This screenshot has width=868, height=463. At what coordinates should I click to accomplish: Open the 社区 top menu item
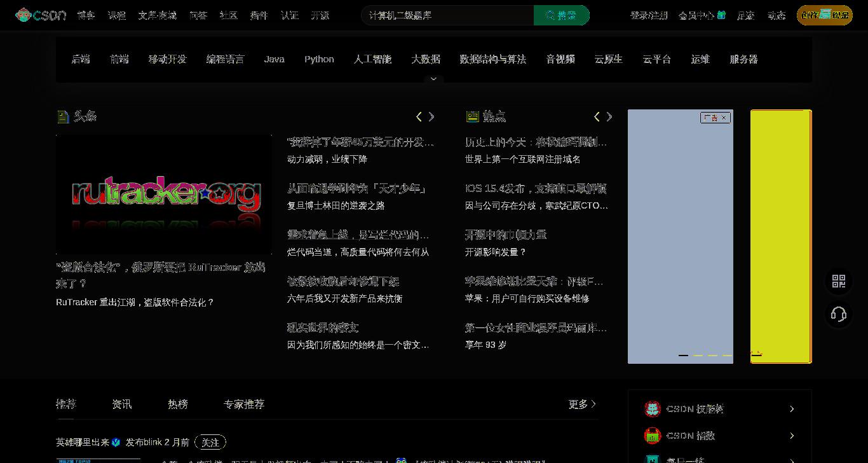(229, 15)
